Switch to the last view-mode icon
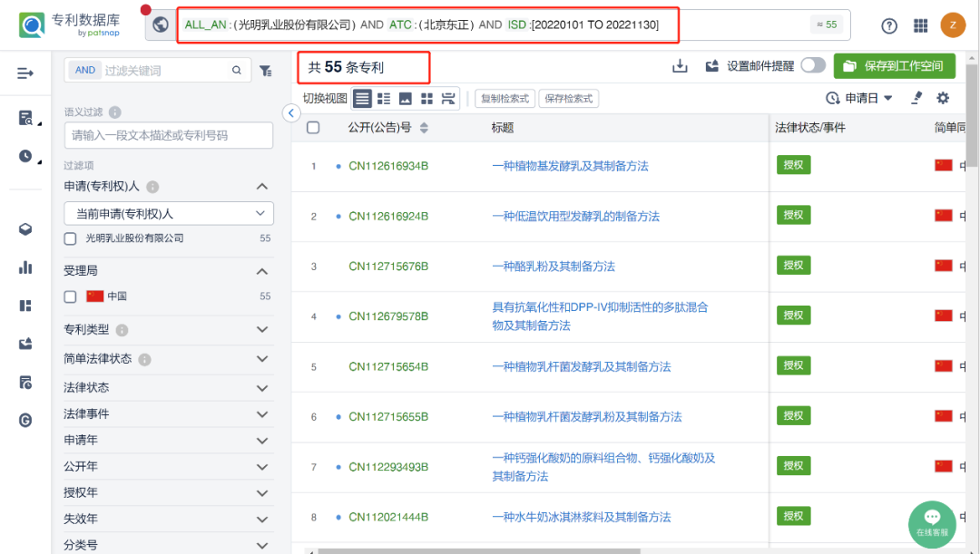 (x=448, y=99)
